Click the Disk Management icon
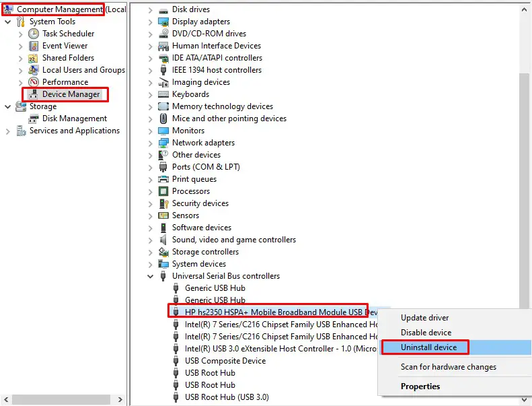532x406 pixels. coord(33,119)
